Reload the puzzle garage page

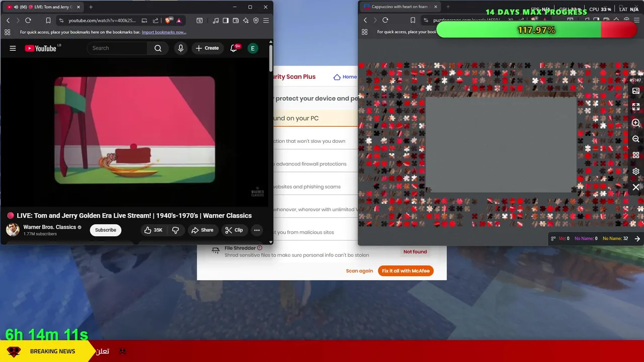385,20
